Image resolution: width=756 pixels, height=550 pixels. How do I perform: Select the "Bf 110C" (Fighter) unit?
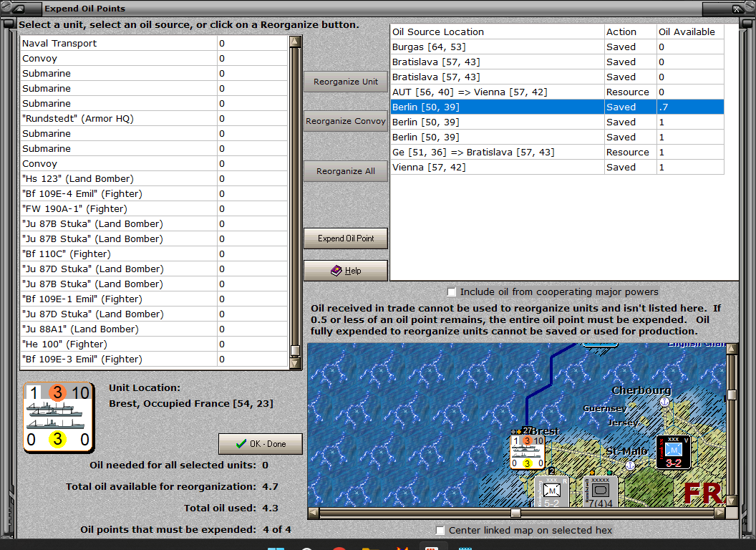point(154,254)
